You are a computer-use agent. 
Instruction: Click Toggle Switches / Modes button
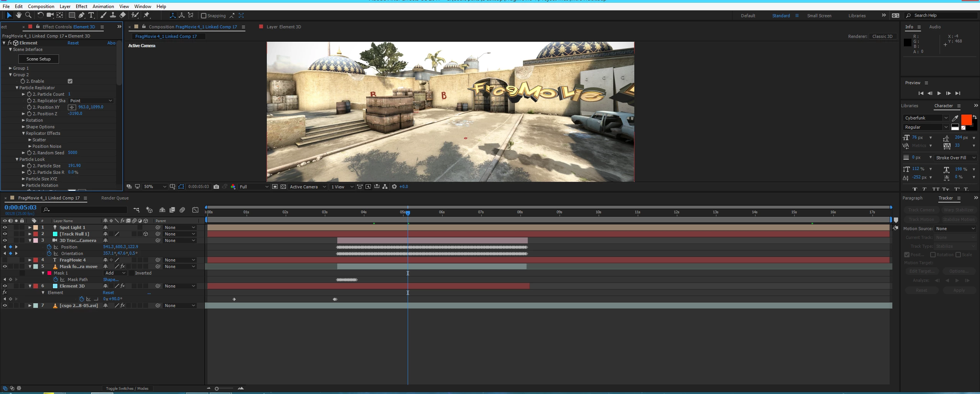(x=127, y=388)
